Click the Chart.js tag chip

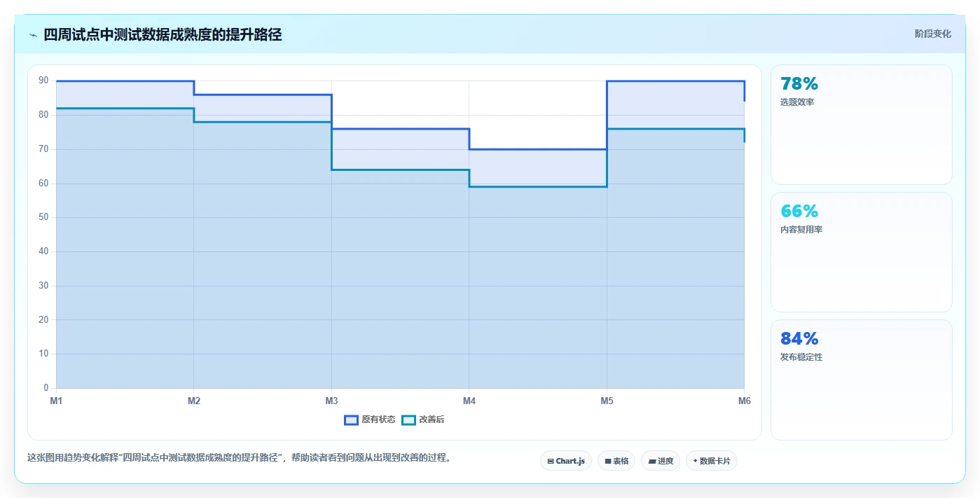coord(566,461)
